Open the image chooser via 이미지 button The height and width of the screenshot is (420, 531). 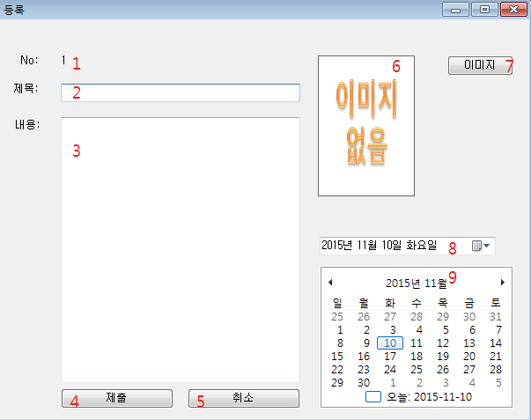(480, 65)
